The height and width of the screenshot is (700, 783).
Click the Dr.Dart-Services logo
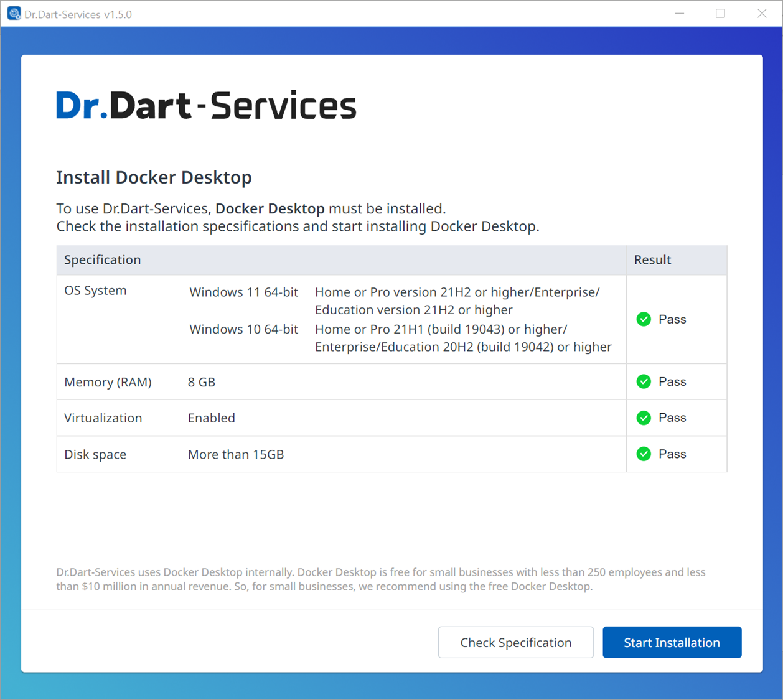point(206,105)
